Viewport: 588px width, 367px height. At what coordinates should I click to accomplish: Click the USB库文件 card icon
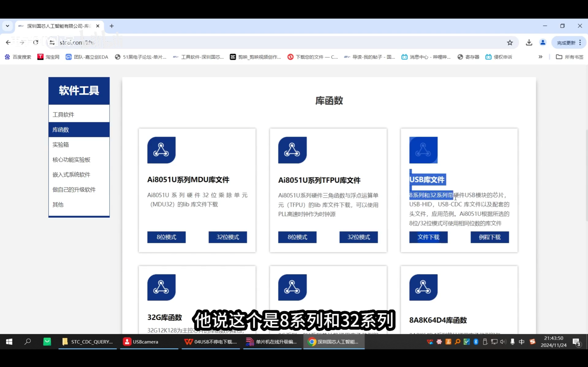423,150
